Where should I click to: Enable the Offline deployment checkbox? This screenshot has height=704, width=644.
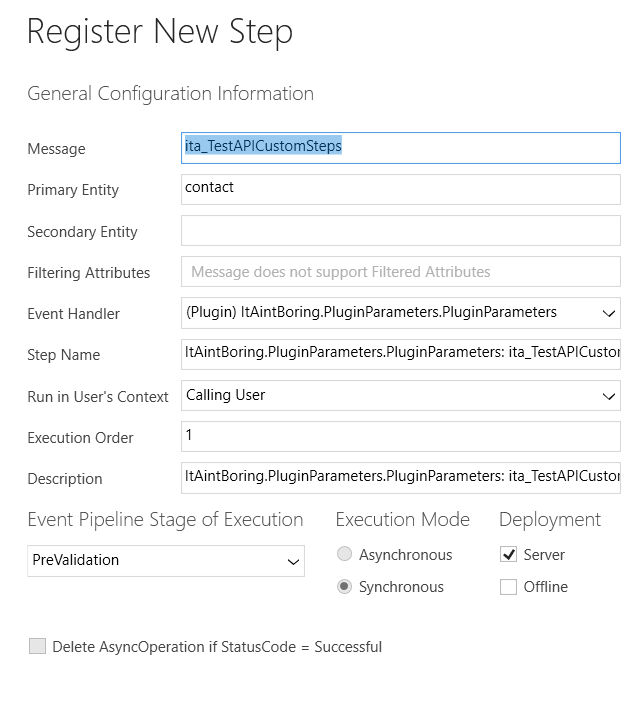pos(508,587)
